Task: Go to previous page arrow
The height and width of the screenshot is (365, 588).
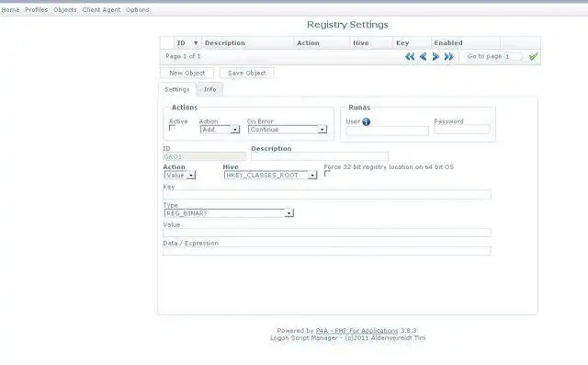Action: coord(423,57)
